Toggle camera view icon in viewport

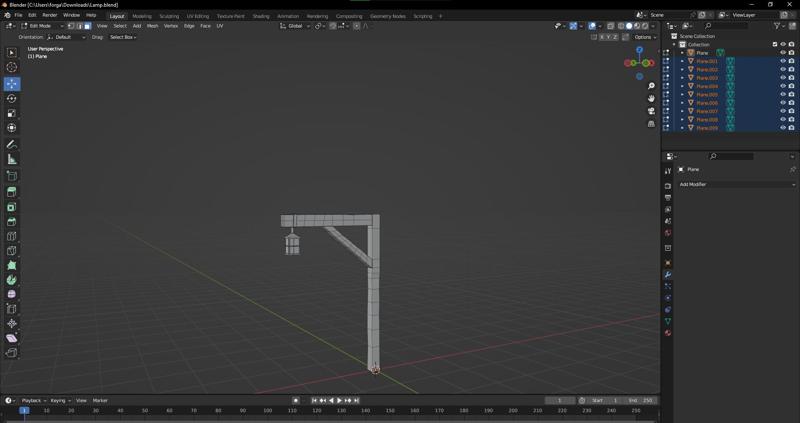point(651,111)
